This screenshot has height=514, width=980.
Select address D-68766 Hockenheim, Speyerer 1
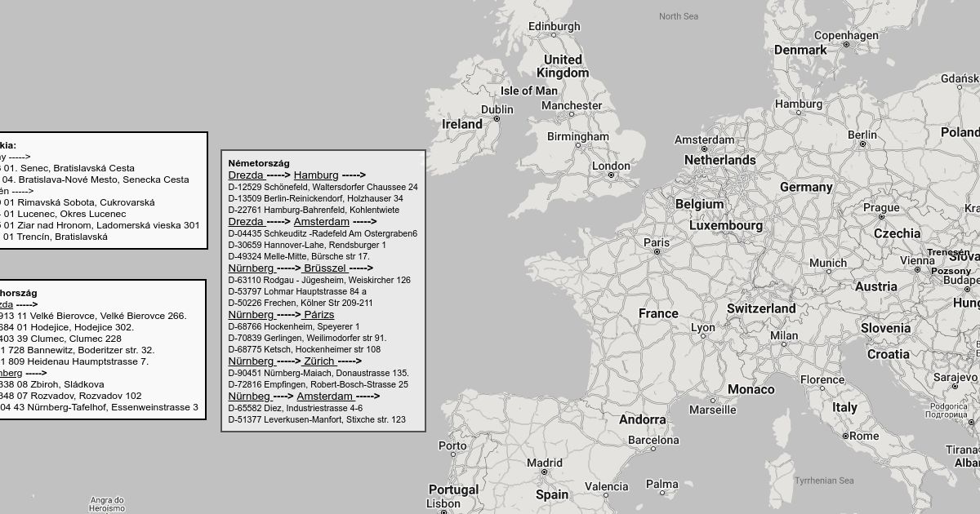pos(294,326)
